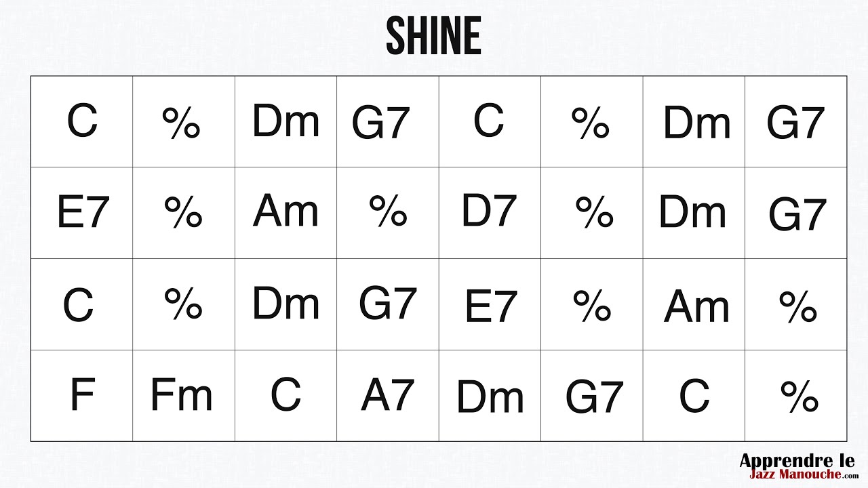Screen dimensions: 868x488
Task: Click the A7 chord in the last row
Action: pyautogui.click(x=388, y=396)
